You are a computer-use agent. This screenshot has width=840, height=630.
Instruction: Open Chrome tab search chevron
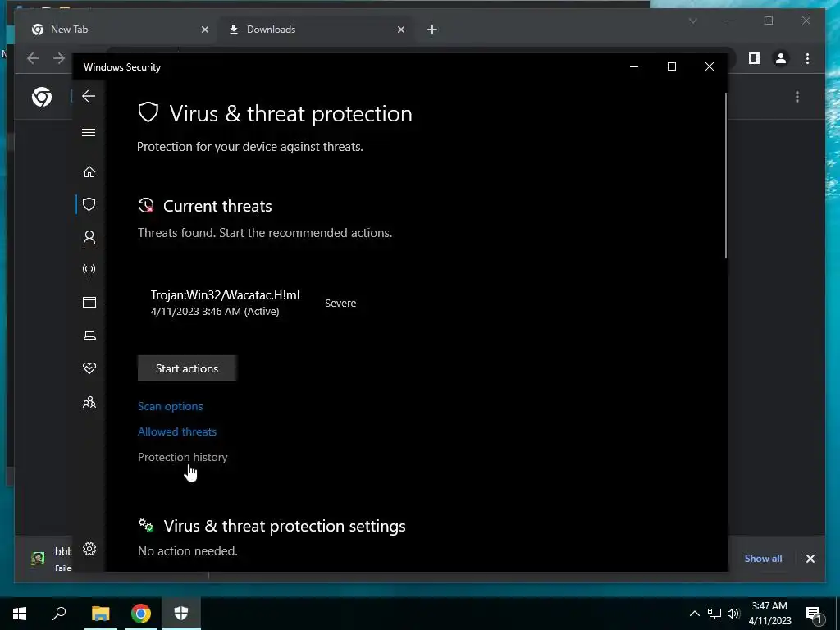(692, 21)
